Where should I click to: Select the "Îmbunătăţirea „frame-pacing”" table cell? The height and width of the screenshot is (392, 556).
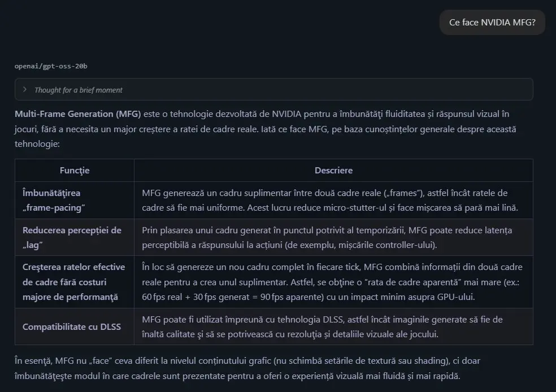coord(75,201)
